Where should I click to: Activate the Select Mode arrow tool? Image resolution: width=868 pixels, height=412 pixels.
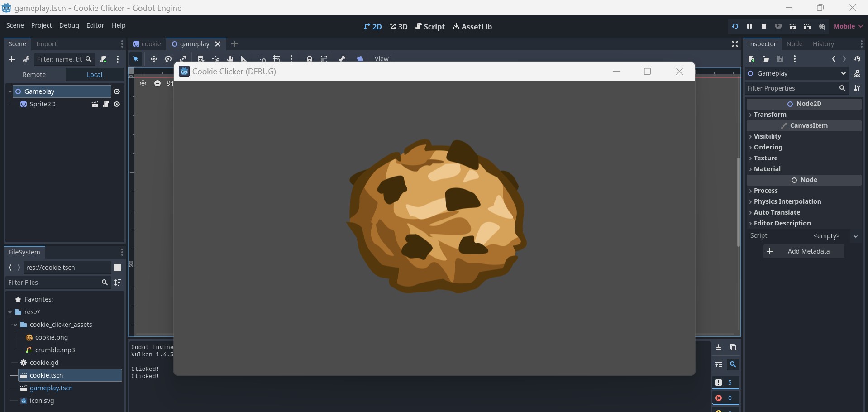coord(136,59)
